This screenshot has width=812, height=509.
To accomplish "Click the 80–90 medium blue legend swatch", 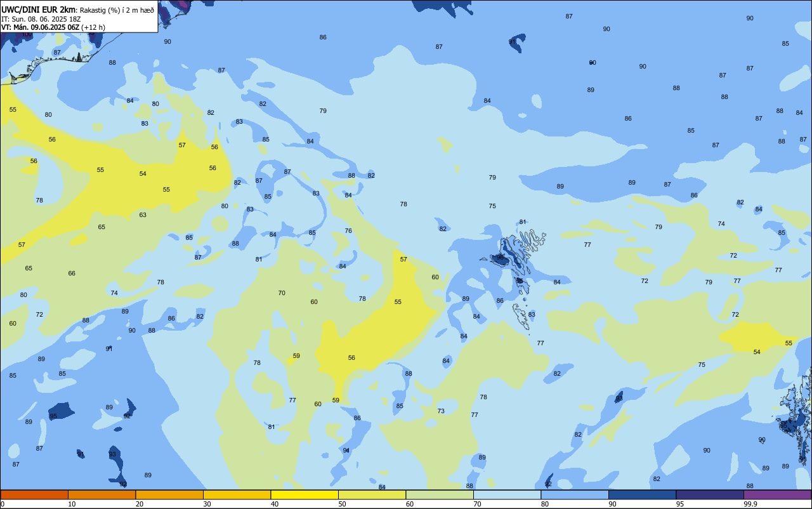I will tap(575, 494).
